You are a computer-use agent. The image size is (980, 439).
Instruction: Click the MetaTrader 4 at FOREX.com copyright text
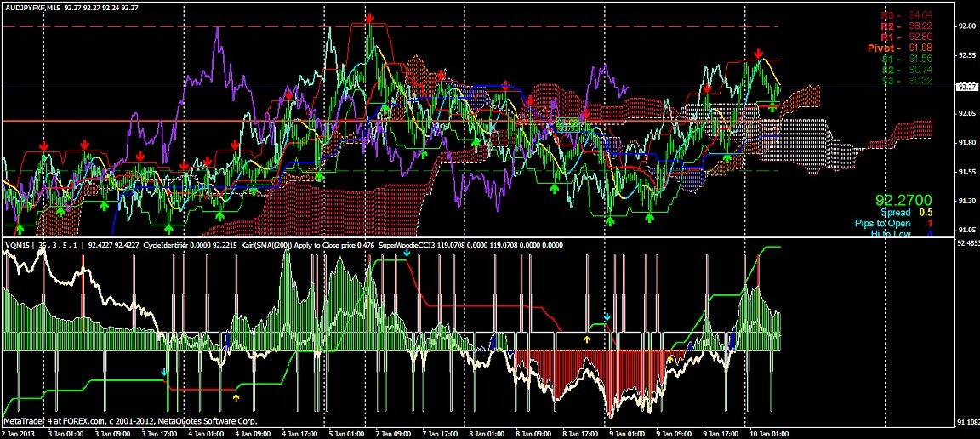click(130, 421)
